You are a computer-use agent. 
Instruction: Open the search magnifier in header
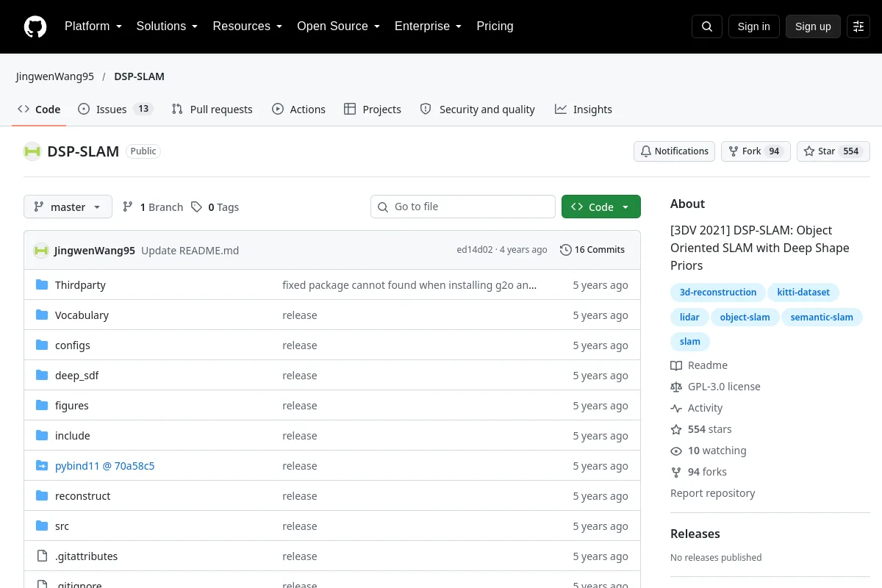(x=707, y=26)
